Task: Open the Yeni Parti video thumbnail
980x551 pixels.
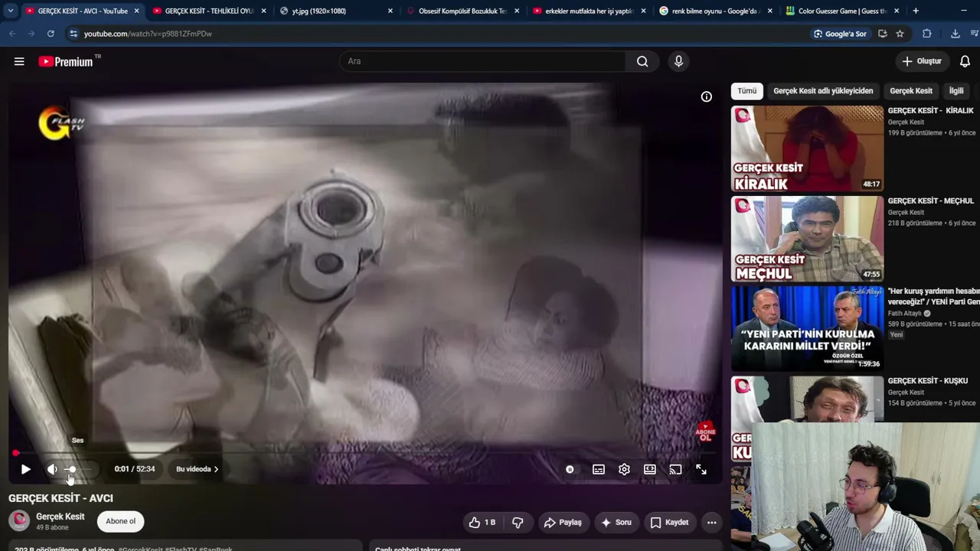Action: (x=807, y=329)
